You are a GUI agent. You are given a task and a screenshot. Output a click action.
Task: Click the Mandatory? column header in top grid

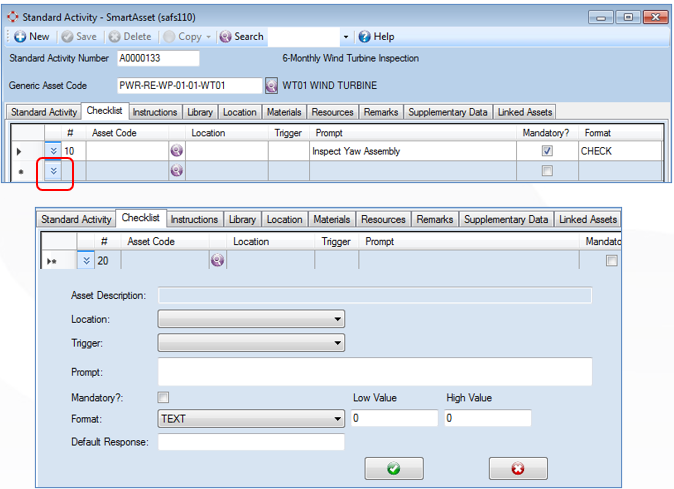coord(546,133)
